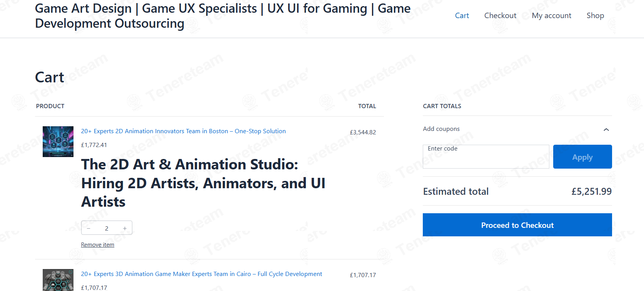
Task: Open My account page
Action: point(551,15)
